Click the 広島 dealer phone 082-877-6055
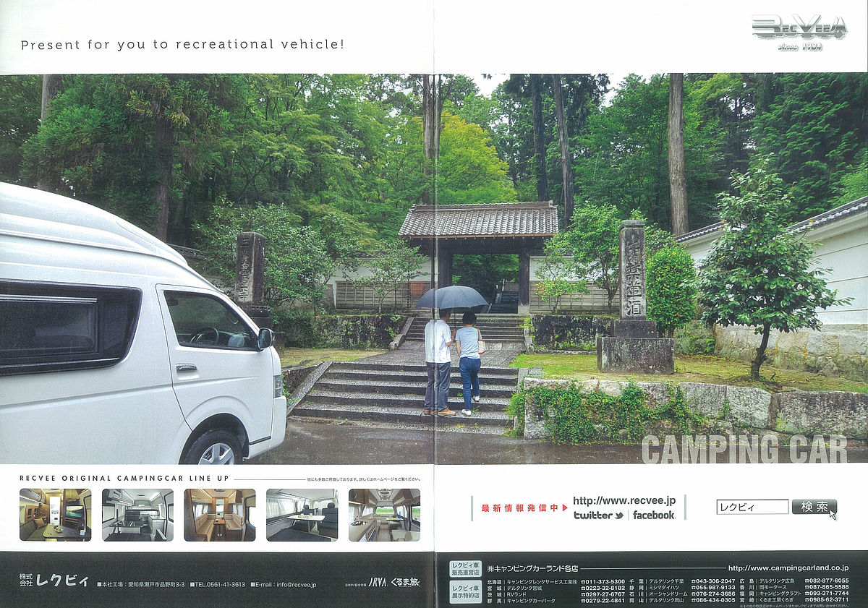 click(827, 581)
